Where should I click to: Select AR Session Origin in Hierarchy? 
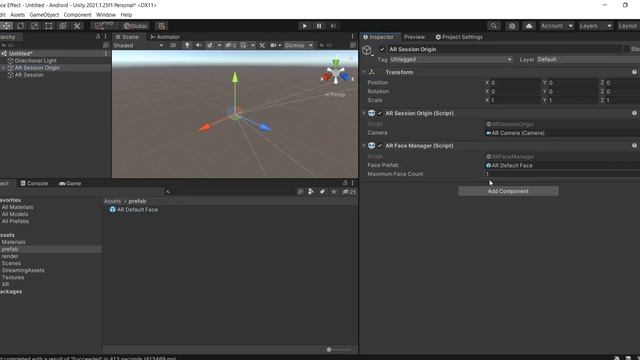[37, 68]
